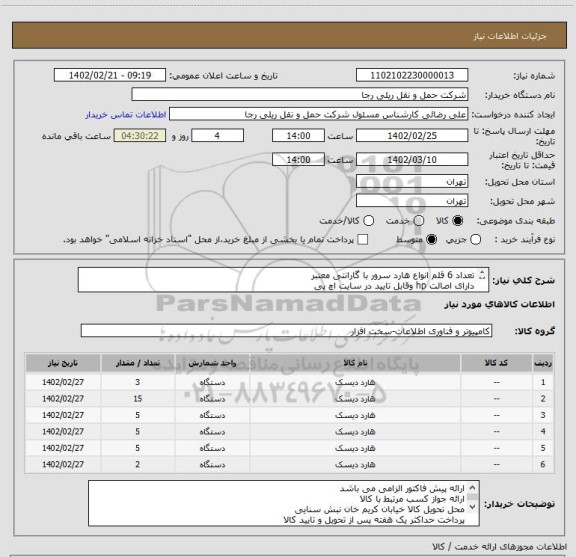Screen dimensions: 576x557
Task: Select the کالا radio button
Action: click(x=458, y=221)
